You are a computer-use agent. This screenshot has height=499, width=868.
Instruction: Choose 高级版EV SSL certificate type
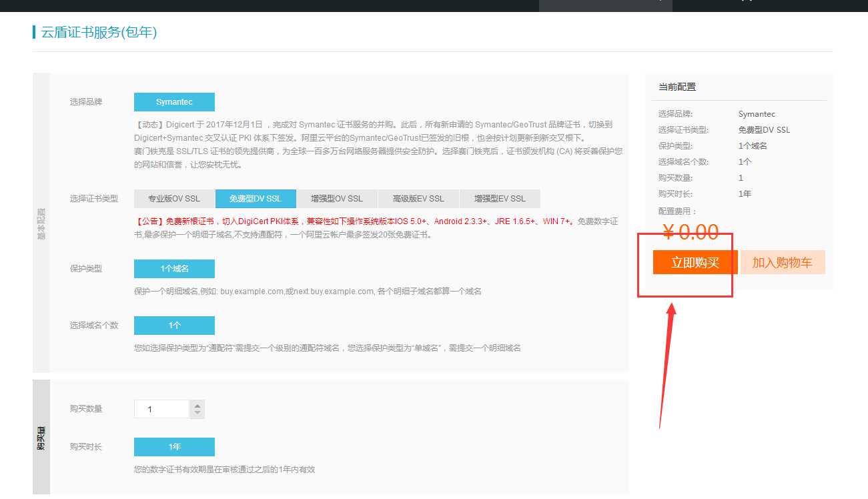[x=418, y=199]
